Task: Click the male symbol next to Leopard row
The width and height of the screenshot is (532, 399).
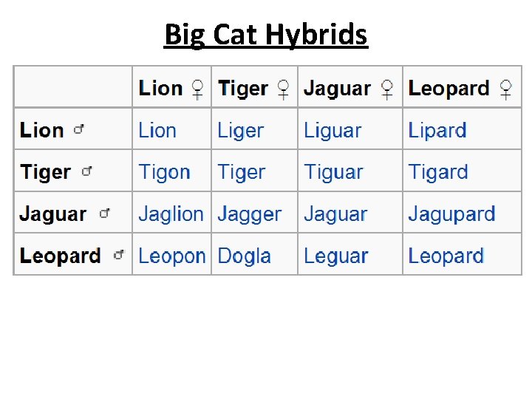Action: (x=119, y=254)
